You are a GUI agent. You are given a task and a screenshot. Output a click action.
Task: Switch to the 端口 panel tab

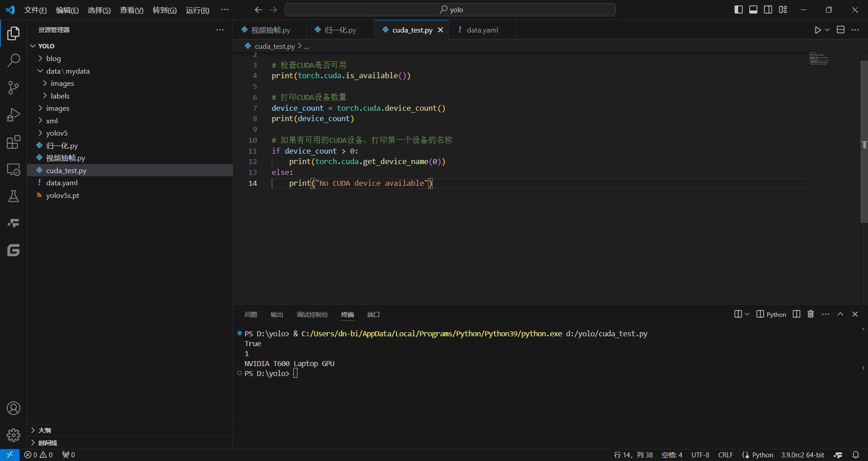pos(373,315)
